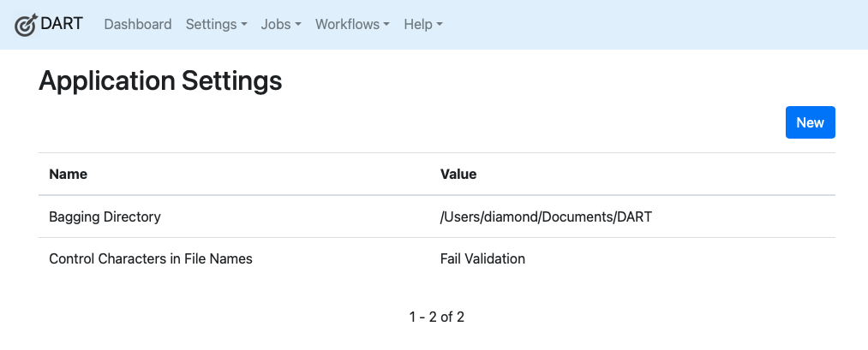Click the Name column header
The height and width of the screenshot is (350, 868).
(x=69, y=174)
